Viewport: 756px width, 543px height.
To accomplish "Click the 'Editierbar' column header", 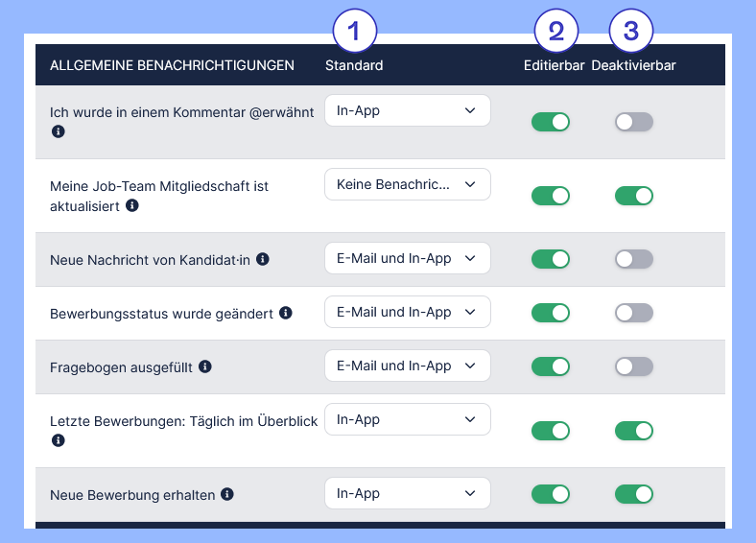I will click(554, 65).
